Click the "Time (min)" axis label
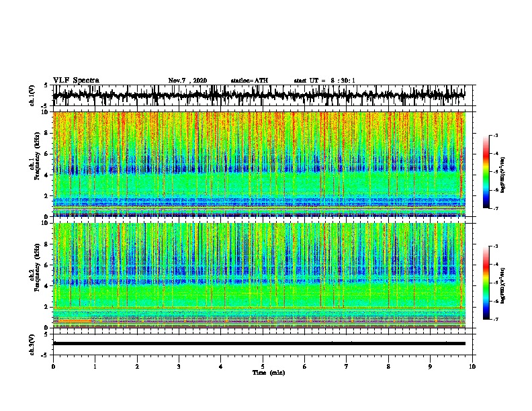Image resolution: width=532 pixels, height=411 pixels. pos(269,373)
